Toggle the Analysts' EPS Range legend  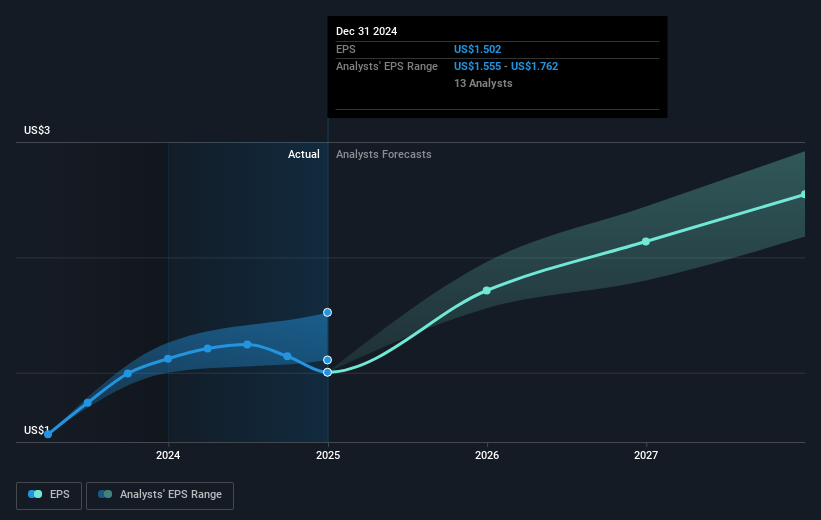[x=160, y=495]
